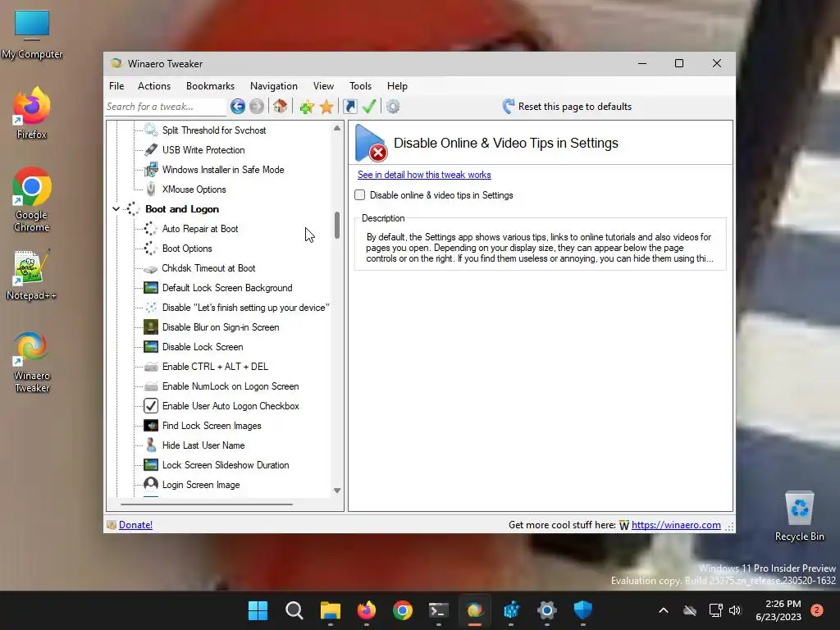
Task: Click the tree horizontal scrollbar
Action: click(206, 504)
